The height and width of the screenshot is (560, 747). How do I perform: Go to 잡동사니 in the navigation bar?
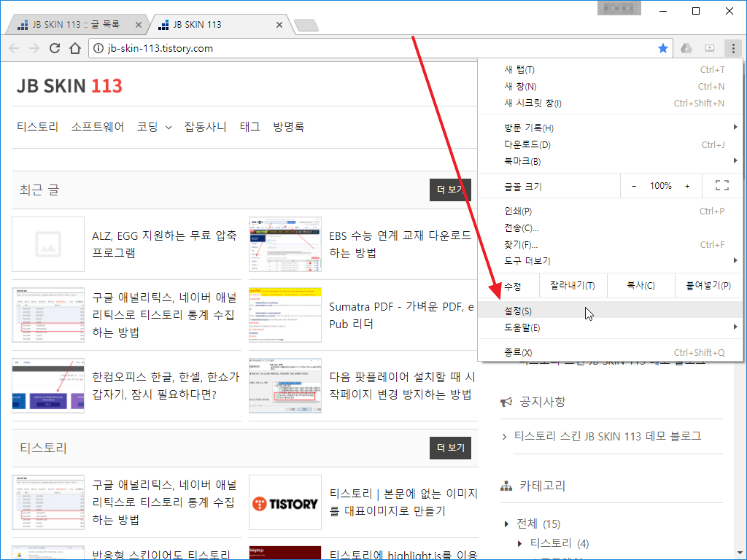point(205,127)
